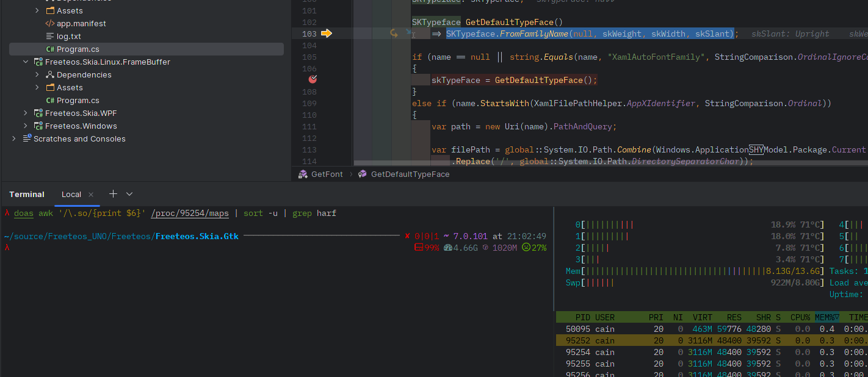Click the execution pointer arrow at line 103
This screenshot has width=868, height=377.
coord(328,34)
